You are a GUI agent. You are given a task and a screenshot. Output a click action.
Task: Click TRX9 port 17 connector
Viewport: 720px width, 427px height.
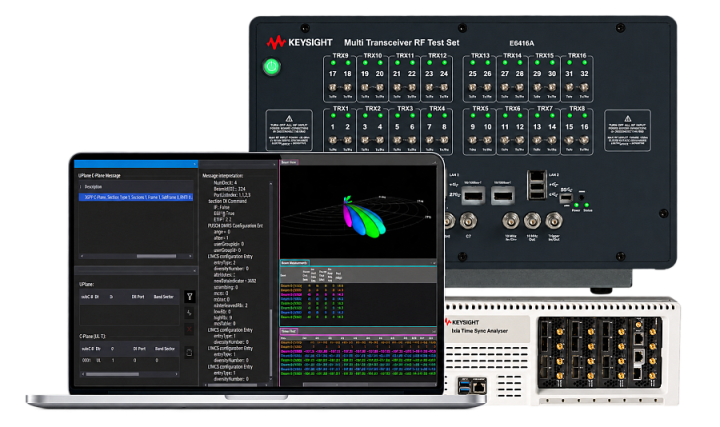pos(332,87)
